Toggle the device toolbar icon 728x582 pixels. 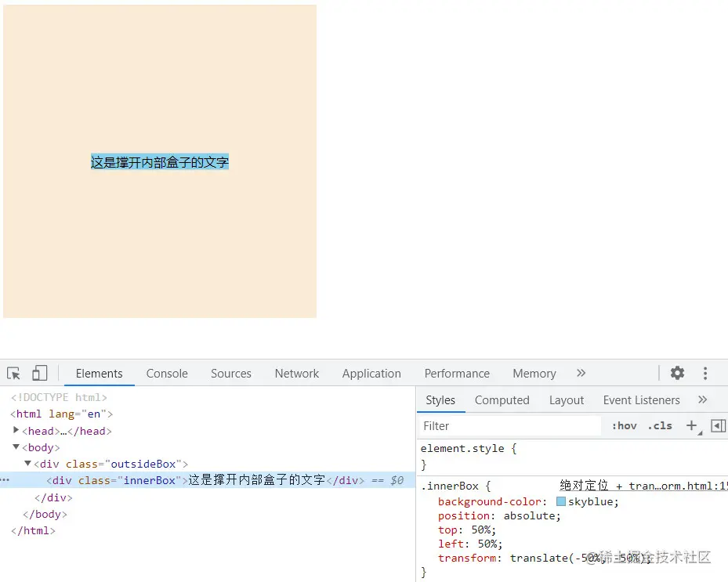39,373
